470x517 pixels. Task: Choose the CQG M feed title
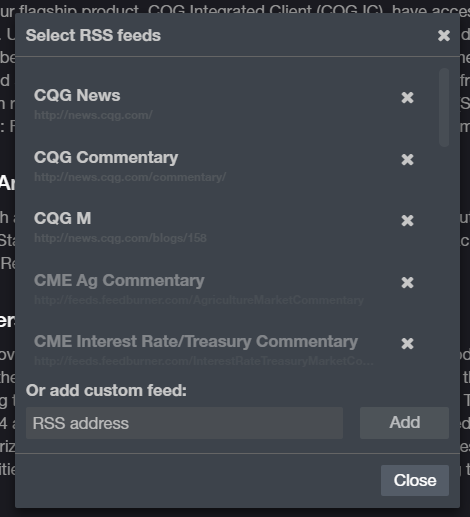(62, 218)
